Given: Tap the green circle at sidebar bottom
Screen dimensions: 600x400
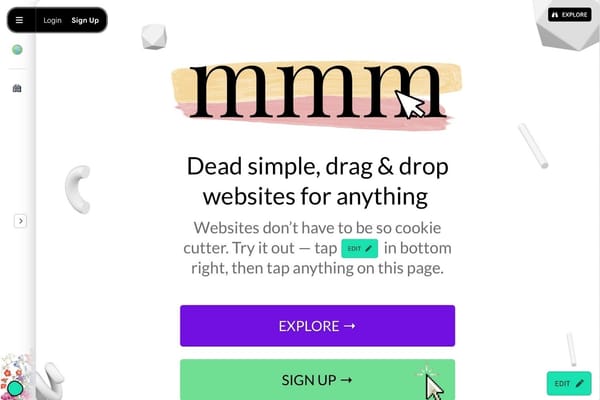Looking at the screenshot, I should click(x=15, y=389).
